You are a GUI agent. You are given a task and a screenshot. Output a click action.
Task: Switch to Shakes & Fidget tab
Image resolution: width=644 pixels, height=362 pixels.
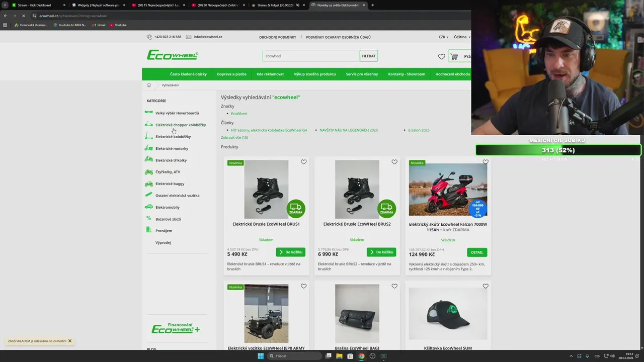pyautogui.click(x=278, y=5)
